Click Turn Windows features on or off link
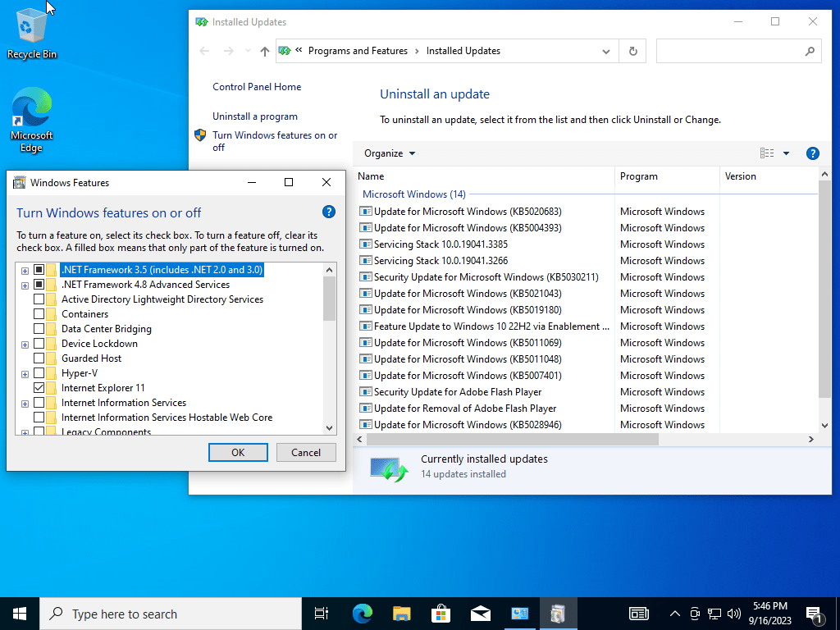 (x=275, y=141)
